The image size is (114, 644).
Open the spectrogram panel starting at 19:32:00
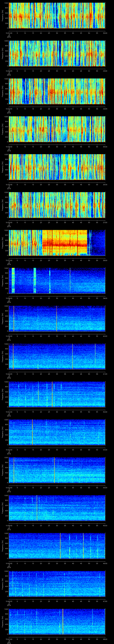pos(57,54)
